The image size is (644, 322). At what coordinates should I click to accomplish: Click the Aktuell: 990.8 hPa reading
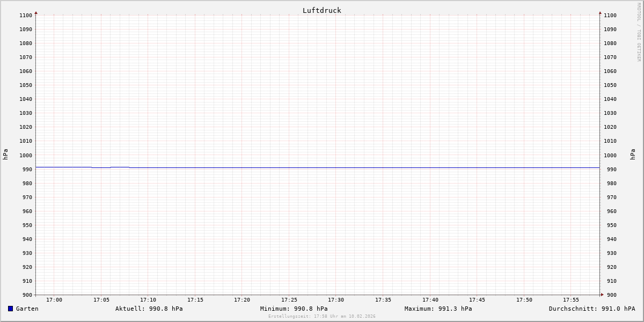click(x=149, y=309)
